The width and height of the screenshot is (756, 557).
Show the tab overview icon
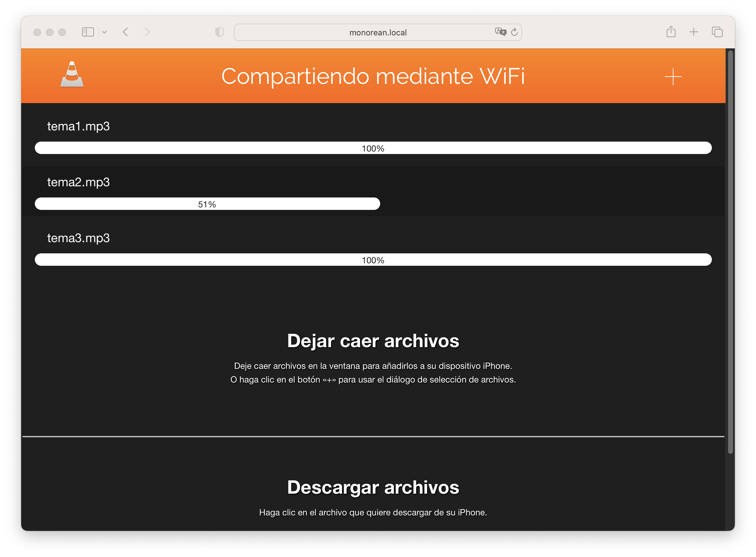[x=717, y=32]
